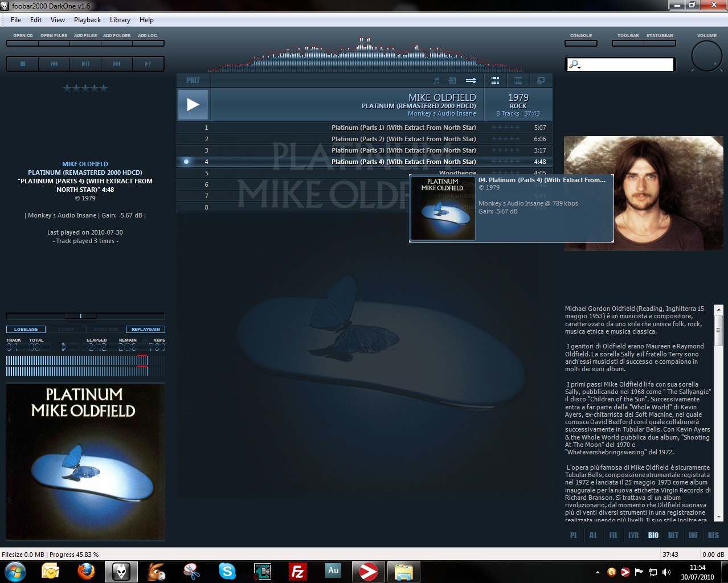The height and width of the screenshot is (583, 728).
Task: Select the BIO panel tab
Action: [x=653, y=535]
